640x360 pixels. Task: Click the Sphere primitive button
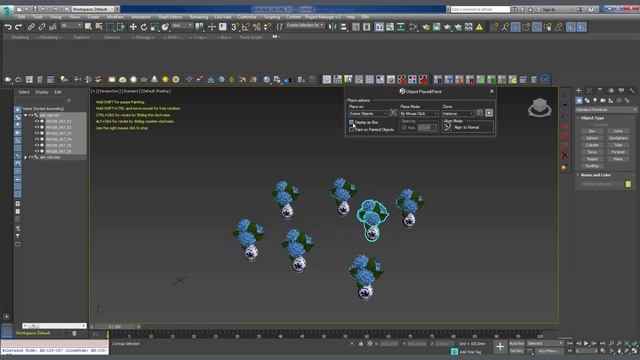click(592, 138)
